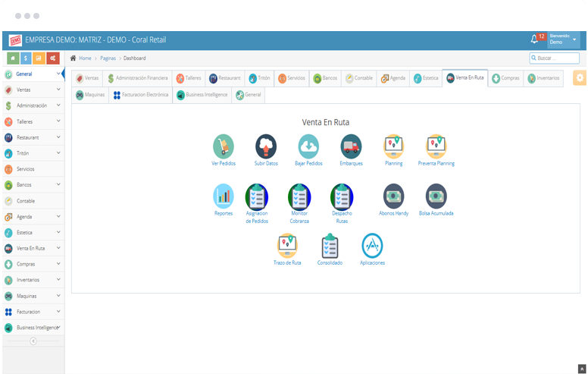Switch to the Administración Financiera tab
Screen dimensions: 588x374
(138, 78)
